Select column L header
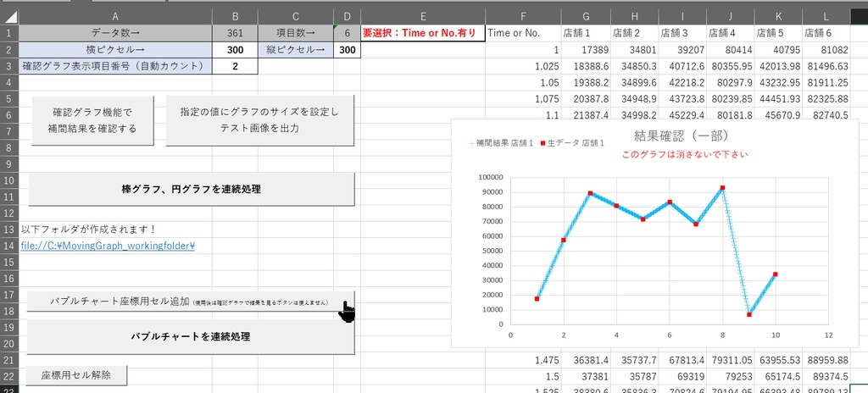 coord(826,17)
